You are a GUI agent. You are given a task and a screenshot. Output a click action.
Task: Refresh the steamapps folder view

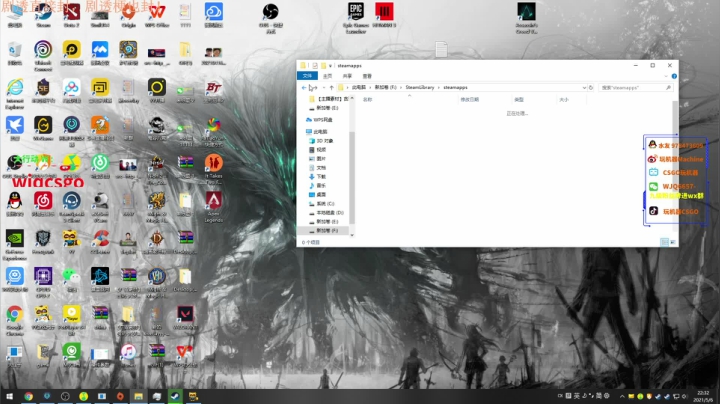tap(591, 87)
